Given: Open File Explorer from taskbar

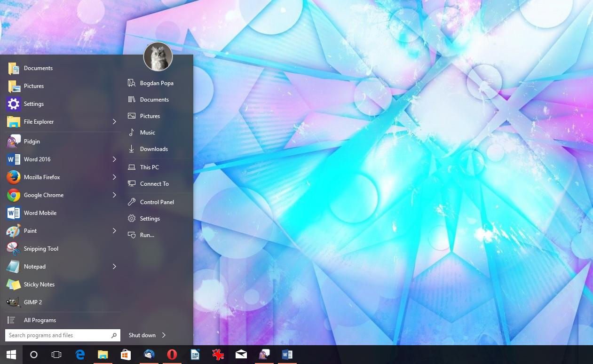Looking at the screenshot, I should click(x=103, y=355).
